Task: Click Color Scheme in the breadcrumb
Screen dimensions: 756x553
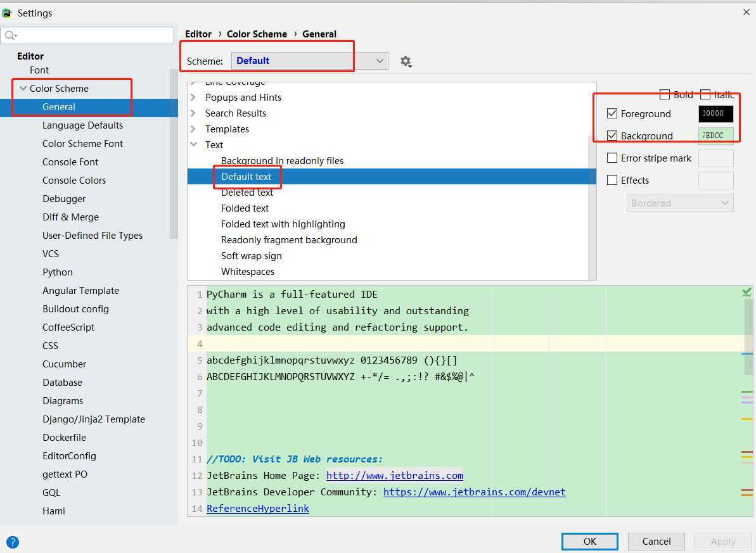Action: (x=257, y=34)
